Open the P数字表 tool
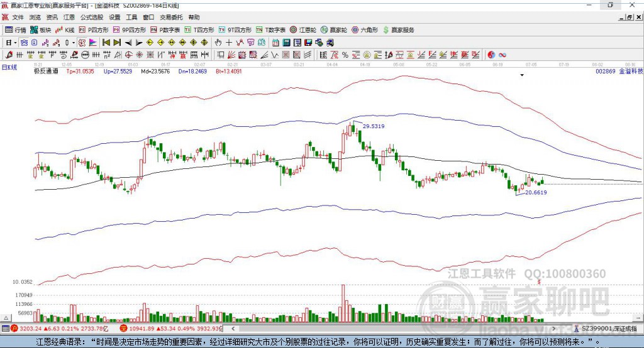The height and width of the screenshot is (348, 644). 165,30
